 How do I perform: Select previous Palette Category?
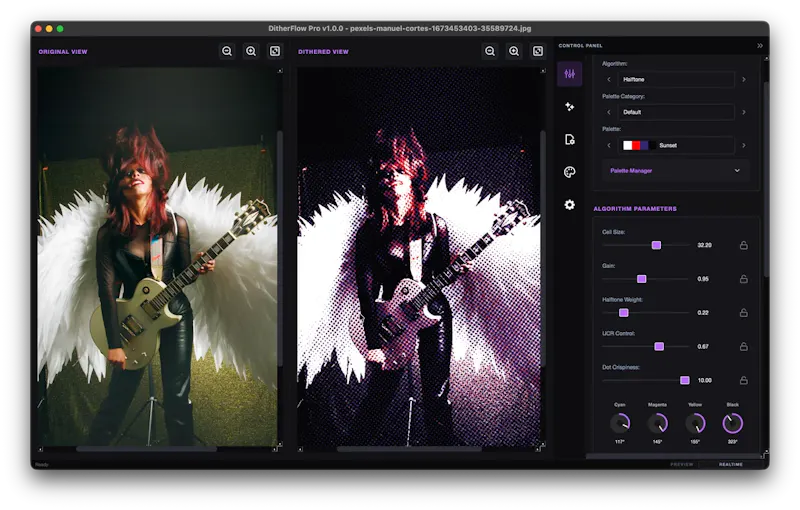[x=609, y=112]
